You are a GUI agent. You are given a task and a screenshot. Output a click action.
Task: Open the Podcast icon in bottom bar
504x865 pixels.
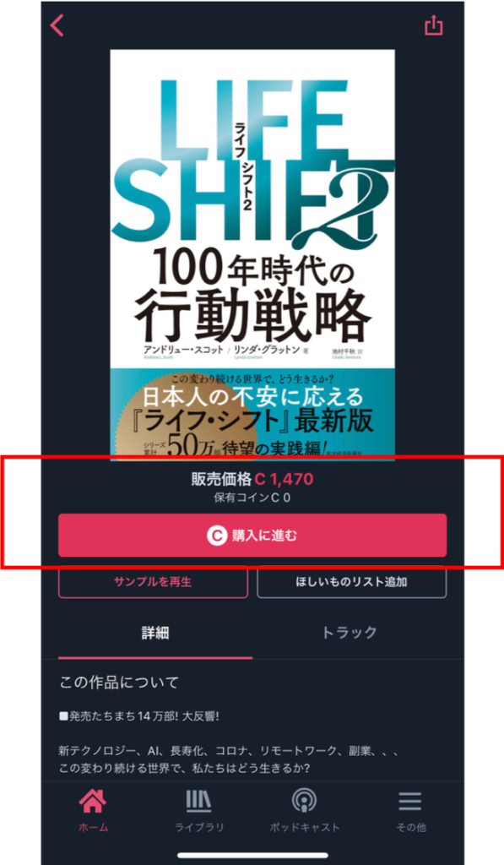point(304,802)
